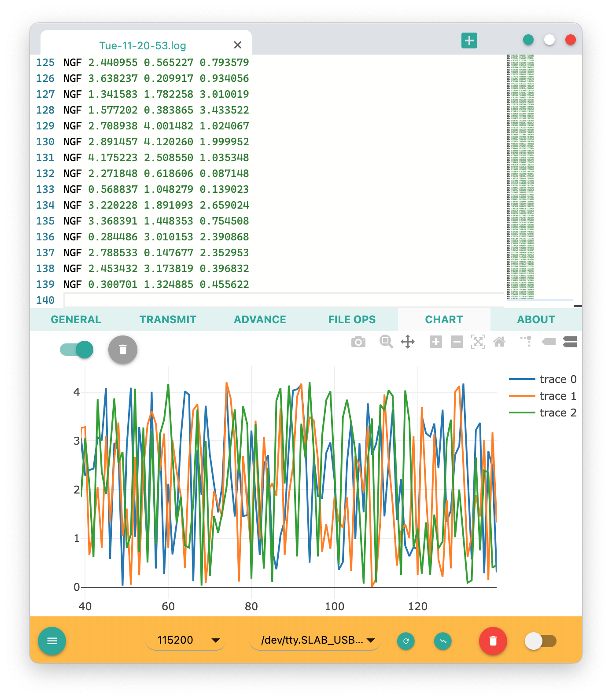This screenshot has width=612, height=700.
Task: Reset chart axes with the home icon
Action: click(499, 342)
